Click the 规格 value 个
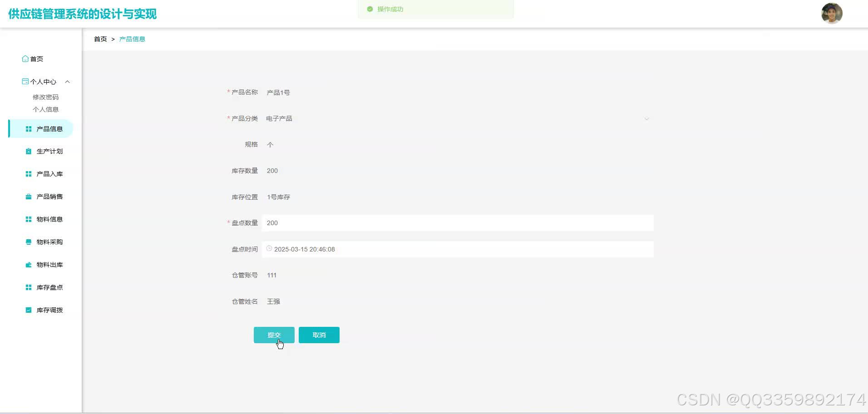 point(270,145)
